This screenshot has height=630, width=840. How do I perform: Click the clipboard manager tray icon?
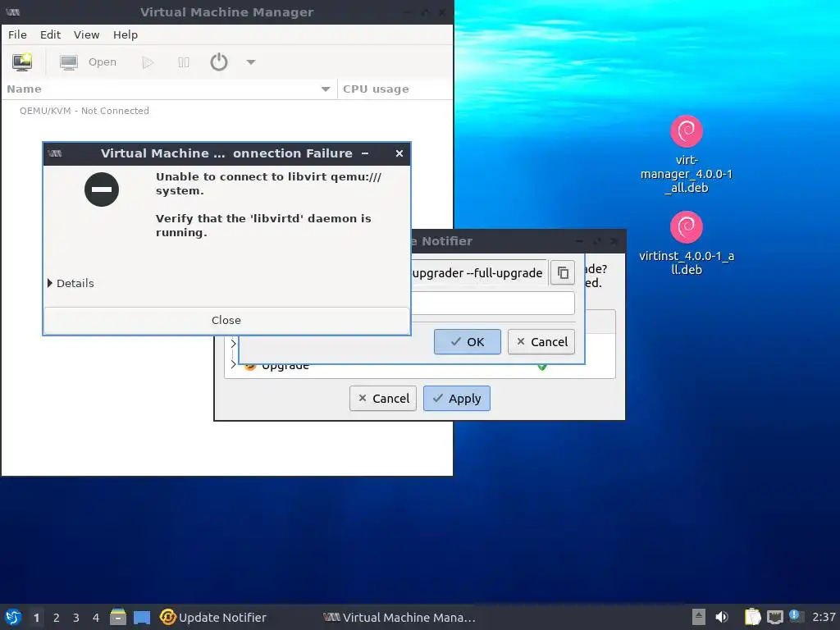click(752, 617)
